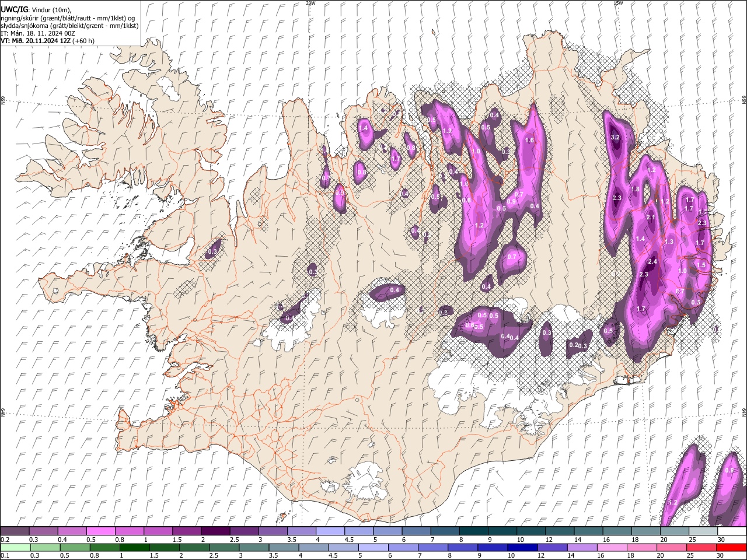Click the bright pink top-row swatch between 0.5 and 0.8

pyautogui.click(x=100, y=531)
